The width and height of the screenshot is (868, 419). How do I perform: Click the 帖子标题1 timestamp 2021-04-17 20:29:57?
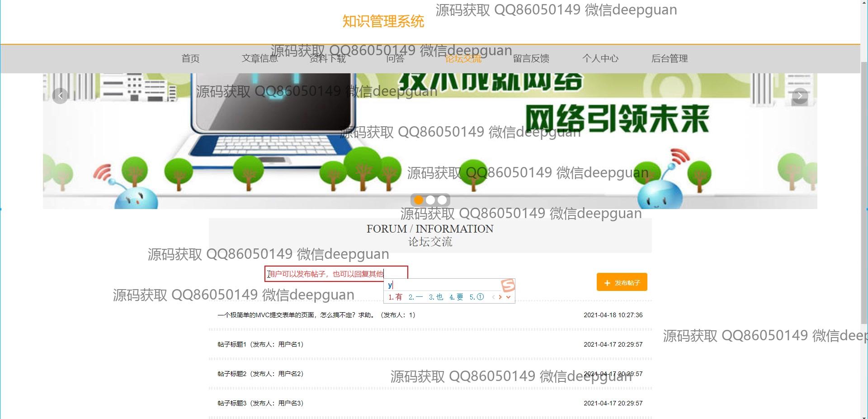(x=613, y=344)
